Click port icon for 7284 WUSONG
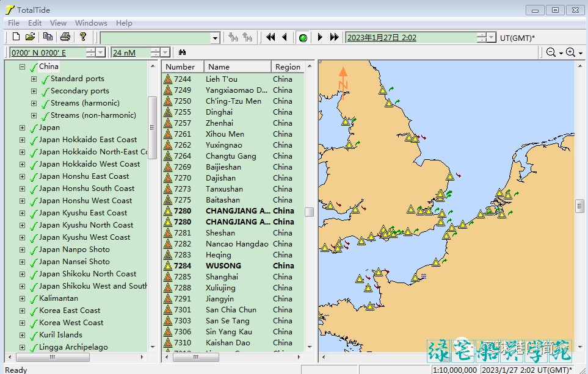Image resolution: width=588 pixels, height=374 pixels. [x=168, y=265]
